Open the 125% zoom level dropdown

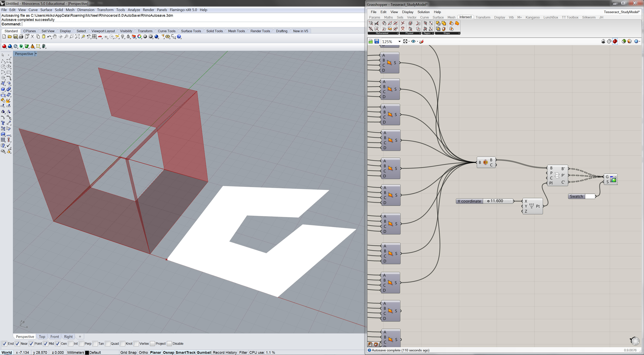[399, 41]
